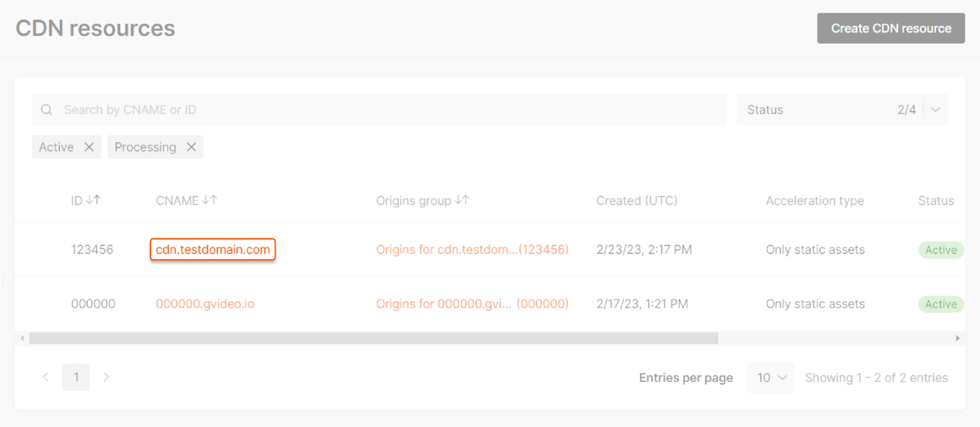Remove the Processing filter tag
The image size is (980, 427).
191,147
